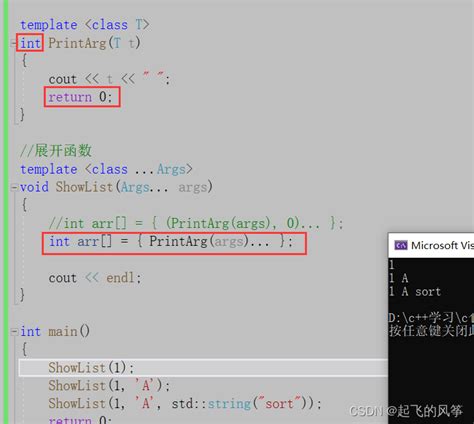Click the green change-tracking margin bar

coord(5,212)
